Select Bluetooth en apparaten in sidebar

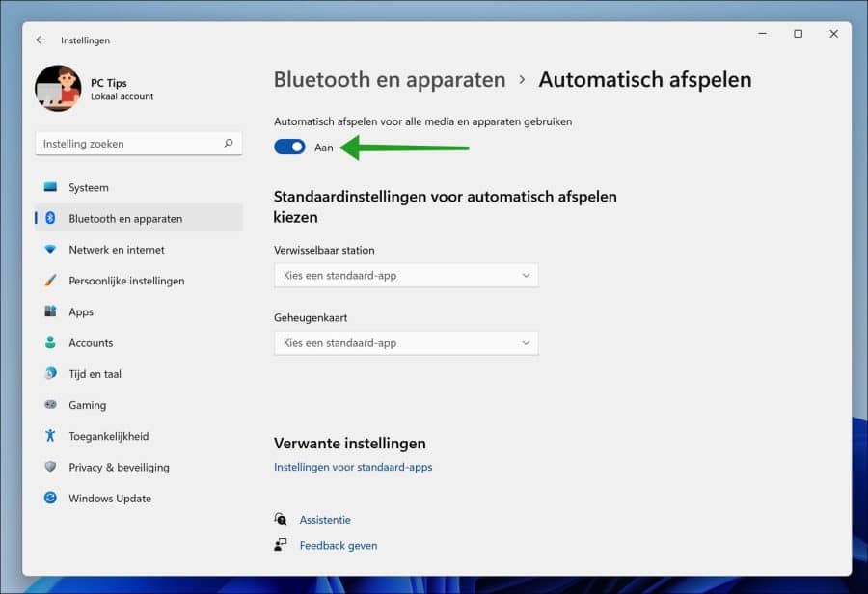coord(138,218)
